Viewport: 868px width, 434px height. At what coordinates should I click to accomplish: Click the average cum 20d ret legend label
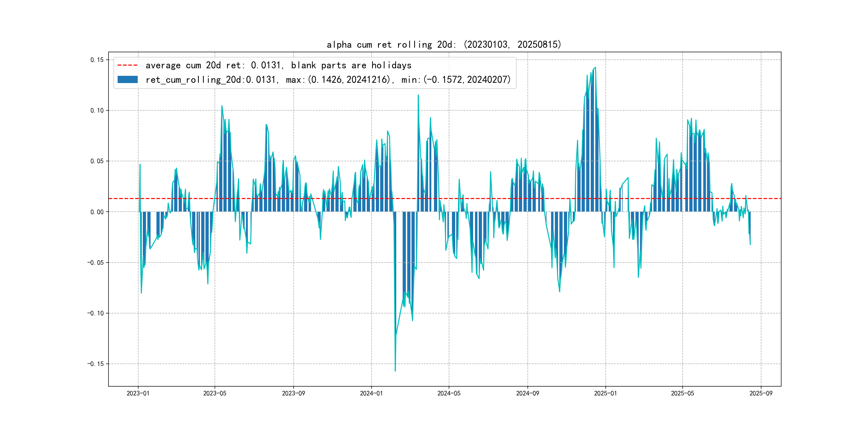[278, 65]
